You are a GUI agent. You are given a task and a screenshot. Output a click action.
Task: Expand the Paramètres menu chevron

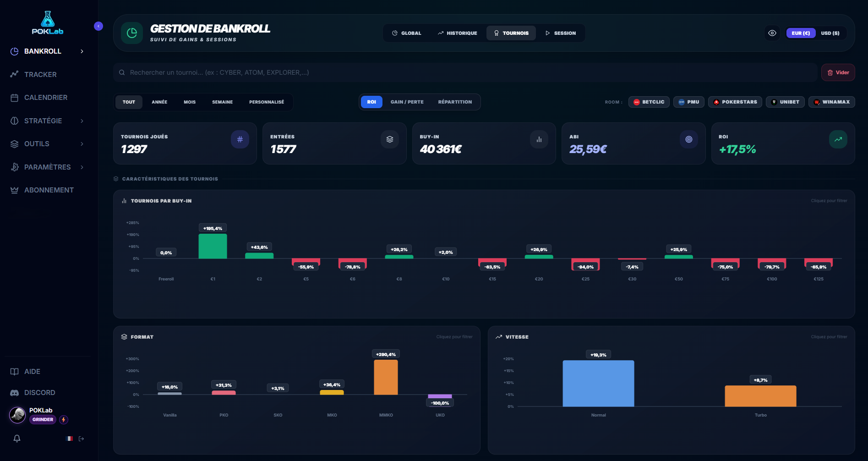coord(82,167)
